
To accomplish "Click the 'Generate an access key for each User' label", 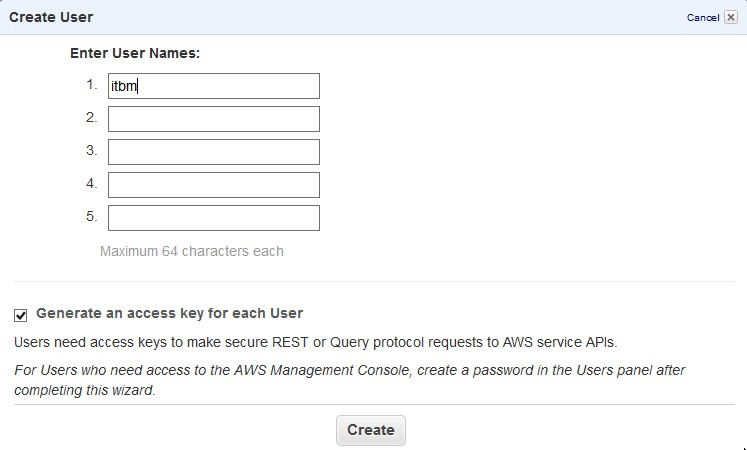I will [x=169, y=313].
